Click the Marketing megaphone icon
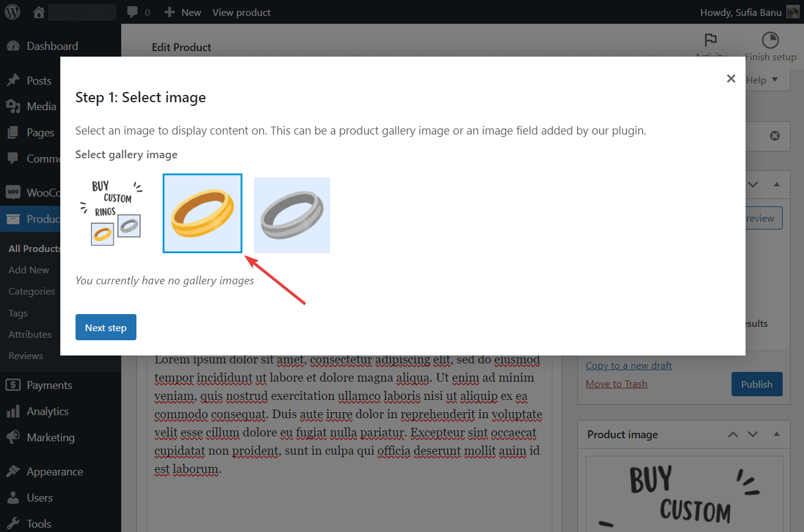 13,438
